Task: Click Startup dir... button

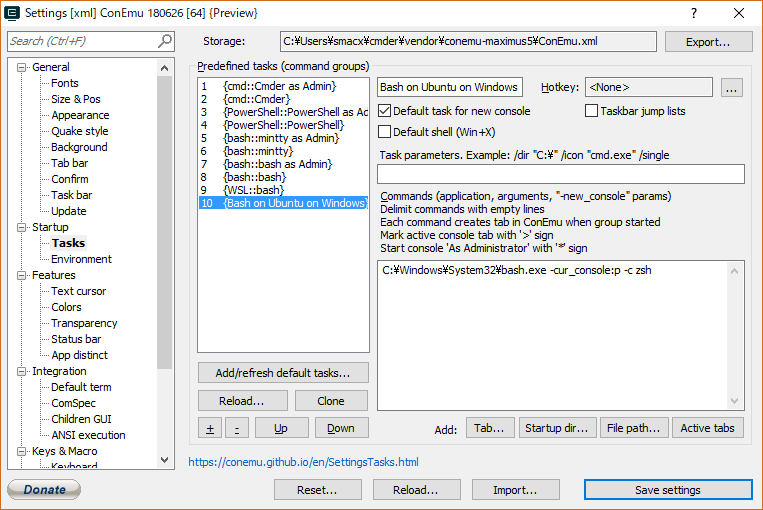Action: tap(557, 428)
